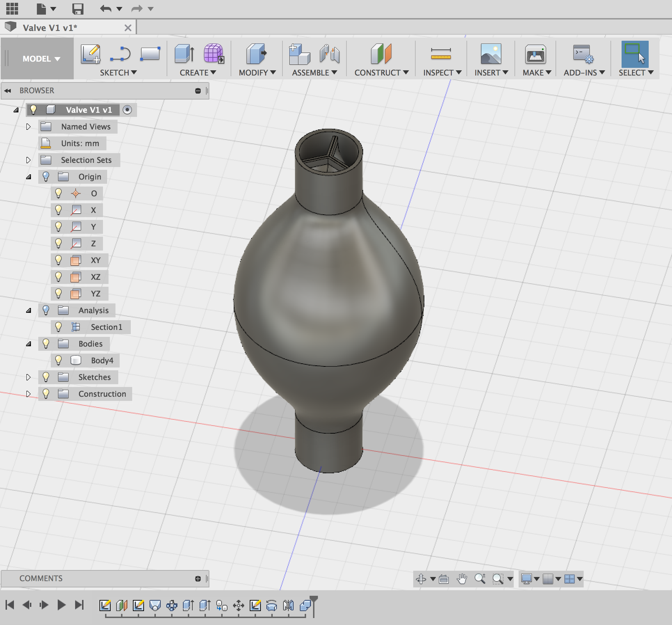Click the Scripts and Add-Ins icon
The width and height of the screenshot is (672, 625).
click(583, 54)
